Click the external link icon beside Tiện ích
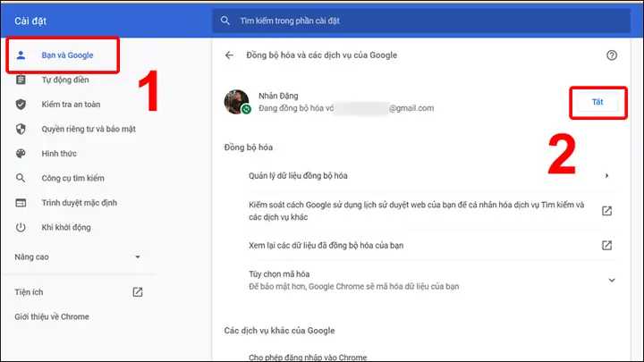The height and width of the screenshot is (362, 644). [x=138, y=291]
